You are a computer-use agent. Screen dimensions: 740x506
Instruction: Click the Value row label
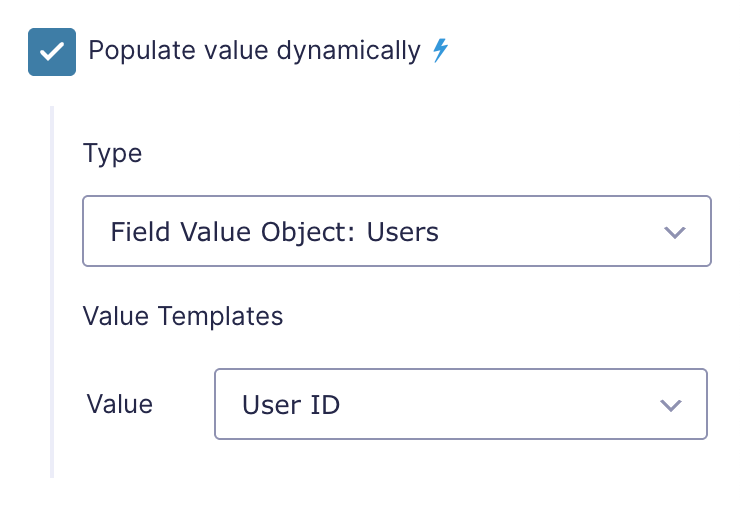[120, 405]
